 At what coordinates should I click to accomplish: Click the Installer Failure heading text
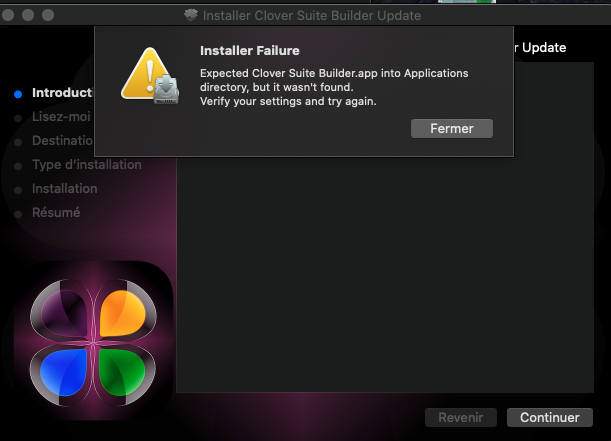pyautogui.click(x=250, y=51)
